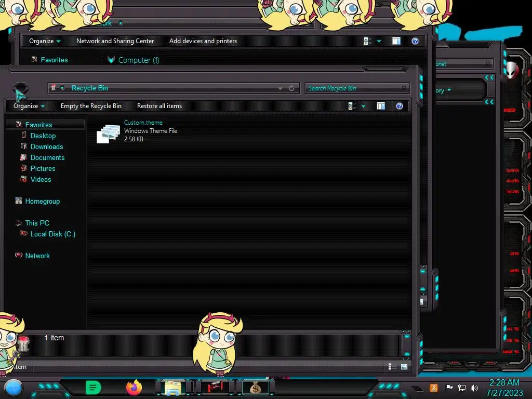Click the Pictures icon in sidebar
This screenshot has height=399, width=532.
[23, 168]
